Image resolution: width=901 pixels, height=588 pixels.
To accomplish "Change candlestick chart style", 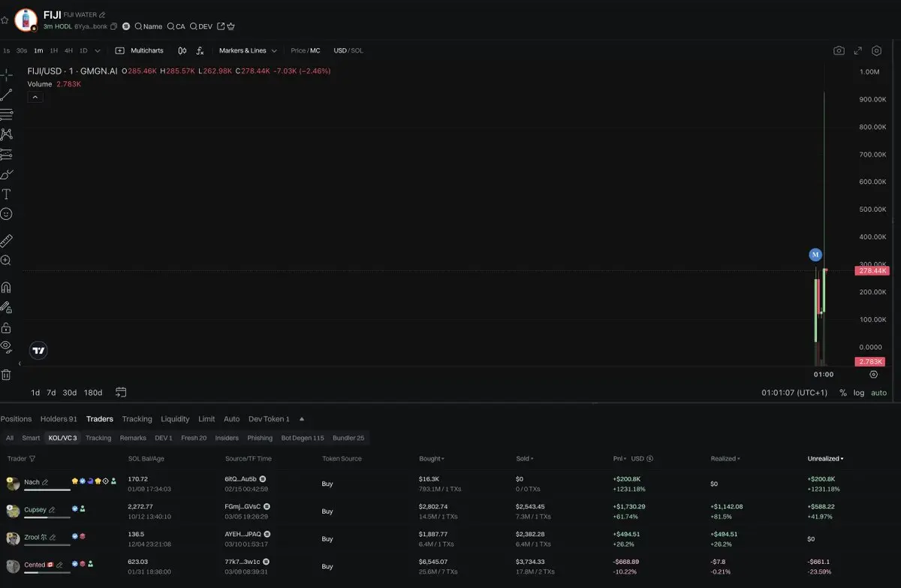I will [x=182, y=50].
